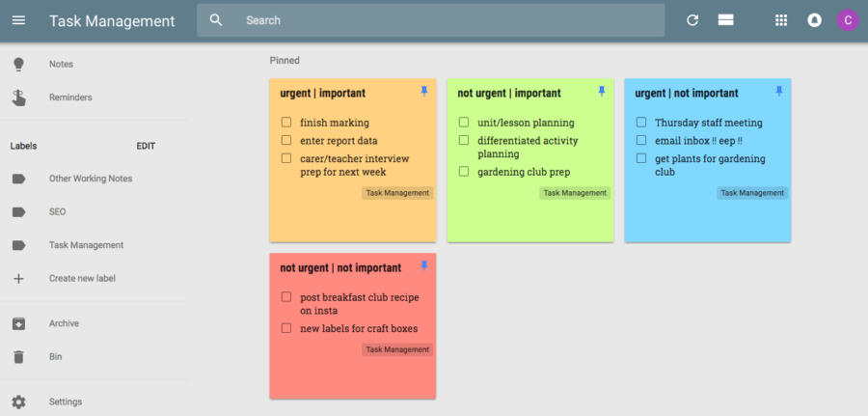Tick the gardening club prep checkbox
Image resolution: width=868 pixels, height=416 pixels.
coord(464,171)
